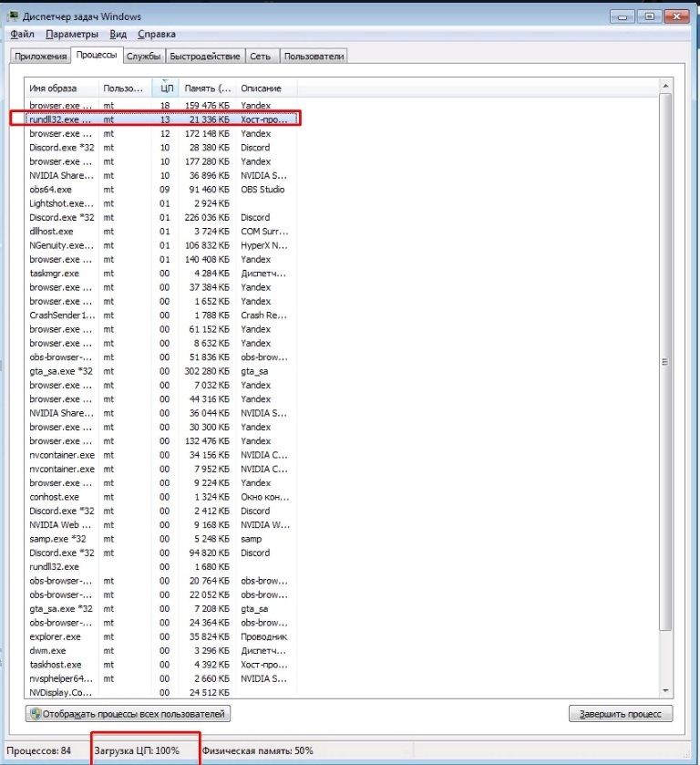Screen dimensions: 700x765
Task: Open the Вид menu
Action: (x=118, y=34)
